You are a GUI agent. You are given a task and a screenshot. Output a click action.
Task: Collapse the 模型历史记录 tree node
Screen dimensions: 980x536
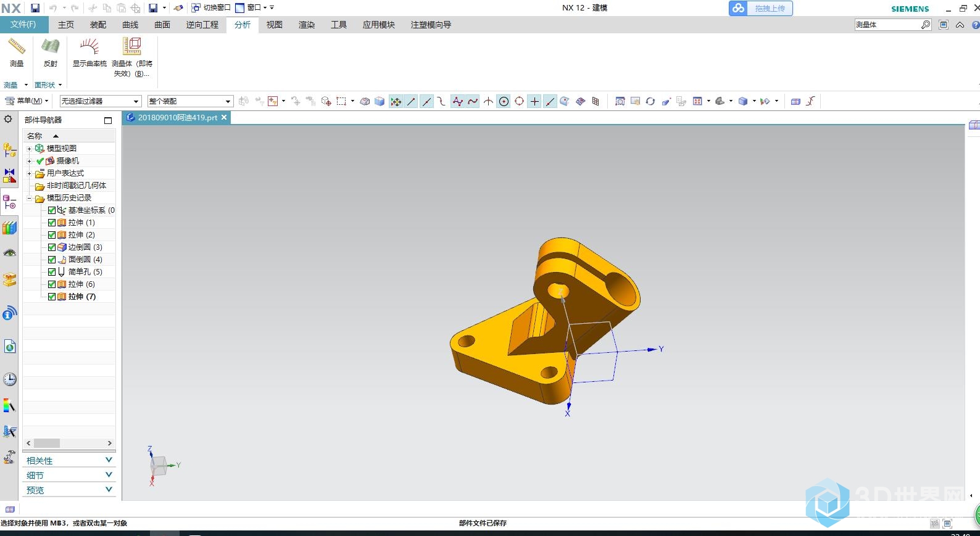pyautogui.click(x=29, y=198)
